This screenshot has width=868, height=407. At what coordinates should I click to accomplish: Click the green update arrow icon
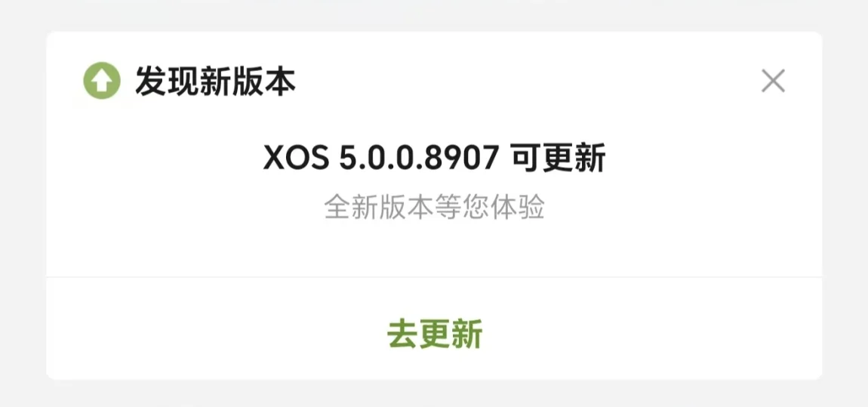pos(102,81)
